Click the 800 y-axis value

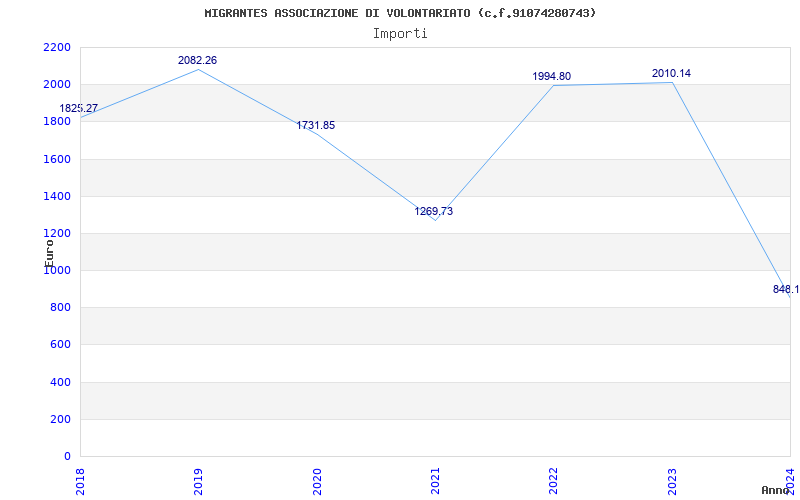point(60,308)
